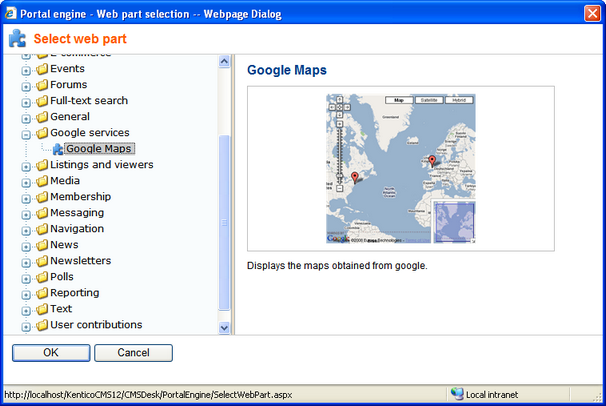Click the tree scrollbar up arrow
606x406 pixels.
pyautogui.click(x=224, y=61)
